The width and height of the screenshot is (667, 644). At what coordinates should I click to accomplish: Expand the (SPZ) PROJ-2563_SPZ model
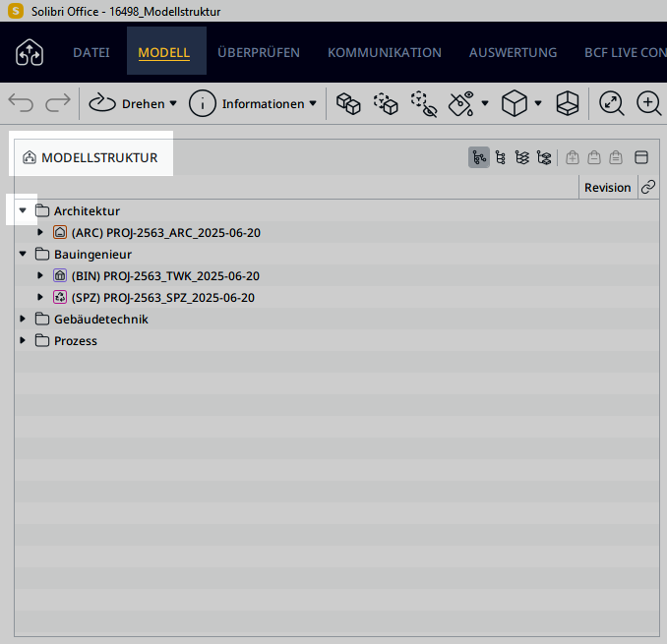pos(40,297)
